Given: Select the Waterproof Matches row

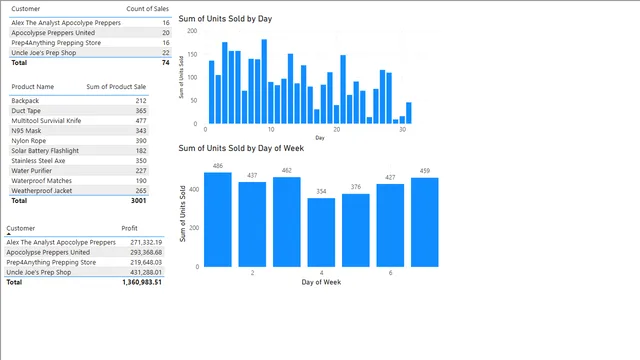Looking at the screenshot, I should (79, 181).
